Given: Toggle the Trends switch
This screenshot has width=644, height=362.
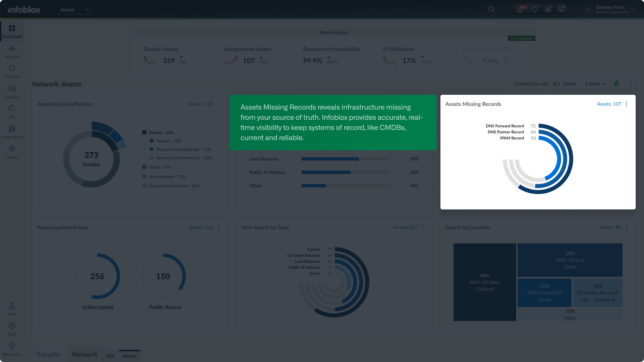Looking at the screenshot, I should pyautogui.click(x=557, y=84).
